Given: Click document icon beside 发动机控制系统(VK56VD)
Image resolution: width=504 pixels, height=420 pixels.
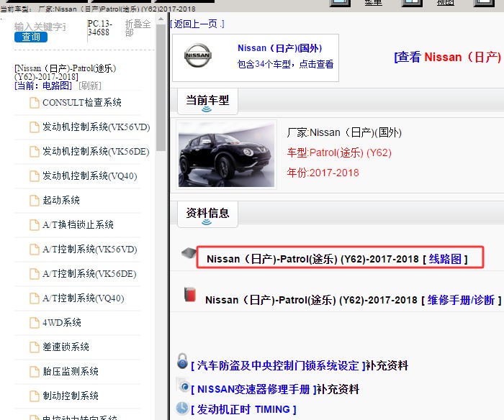Looking at the screenshot, I should click(x=35, y=127).
